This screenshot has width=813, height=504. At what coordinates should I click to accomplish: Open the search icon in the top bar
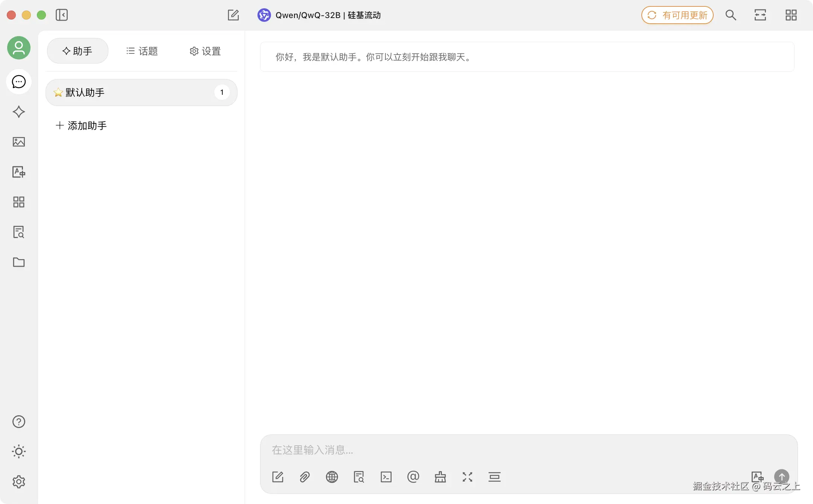point(731,15)
